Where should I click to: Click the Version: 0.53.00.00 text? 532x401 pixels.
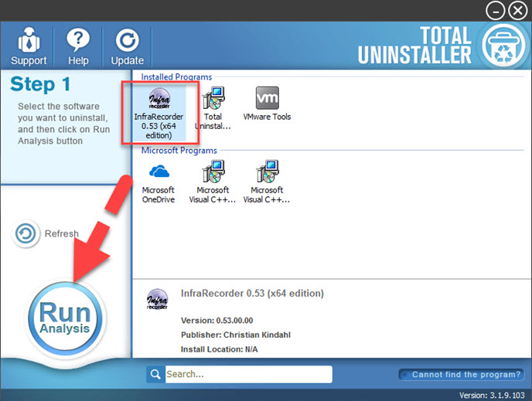coord(217,321)
